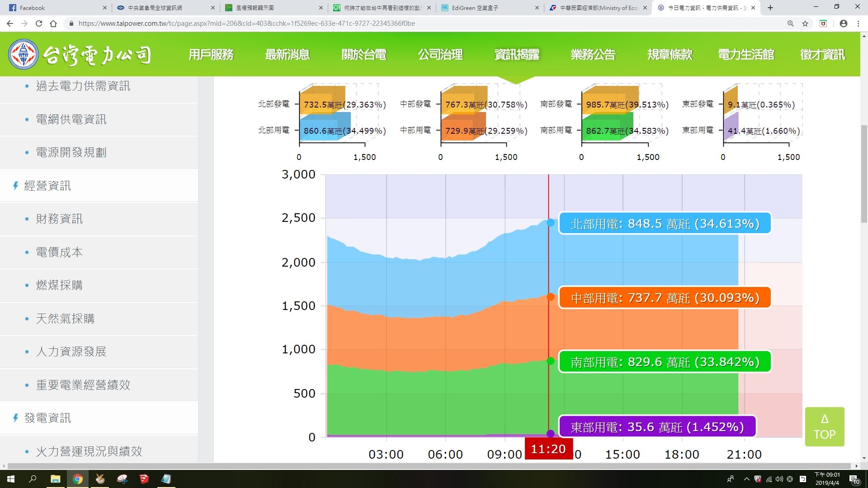Open Chrome three-dot menu
Image resolution: width=868 pixels, height=488 pixels.
tap(858, 23)
